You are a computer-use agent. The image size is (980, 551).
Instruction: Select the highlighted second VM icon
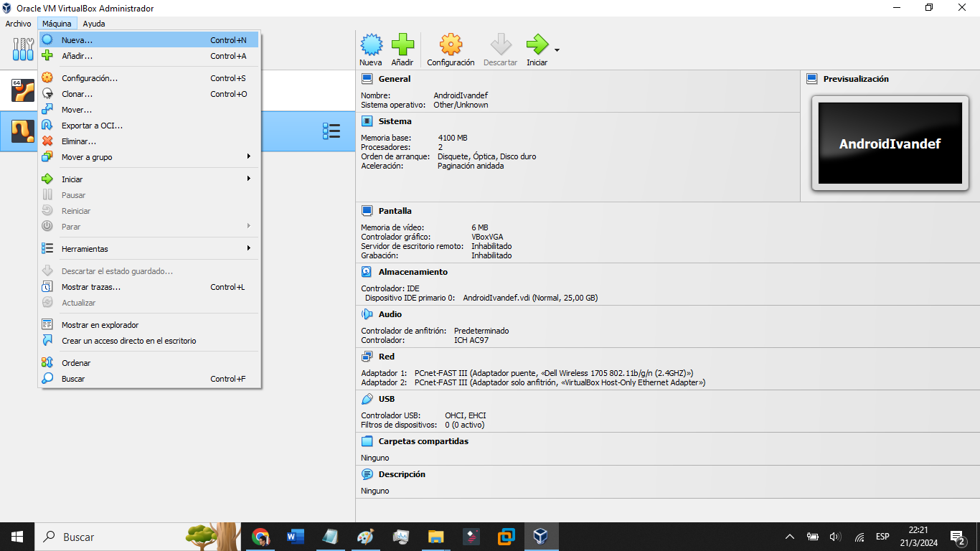[x=23, y=131]
